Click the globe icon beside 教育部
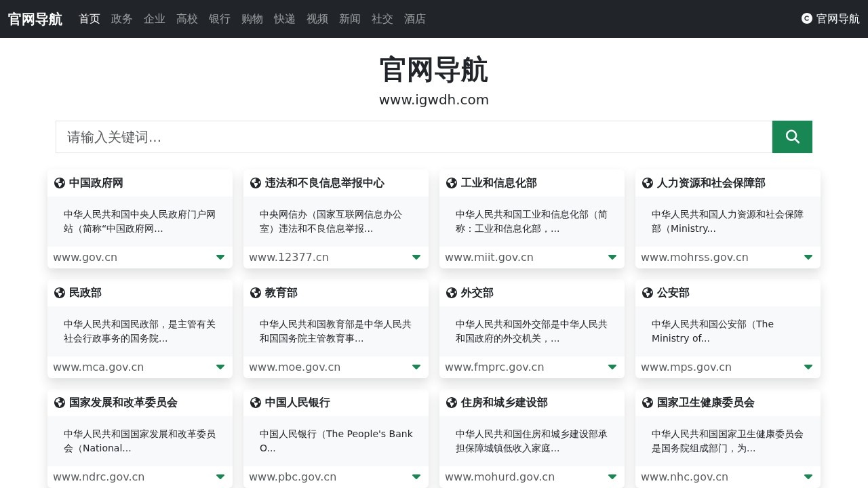 coord(255,293)
